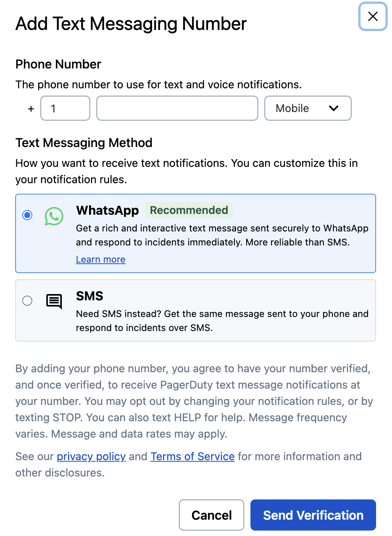Click the X to close the dialog
The image size is (392, 536).
point(373,16)
